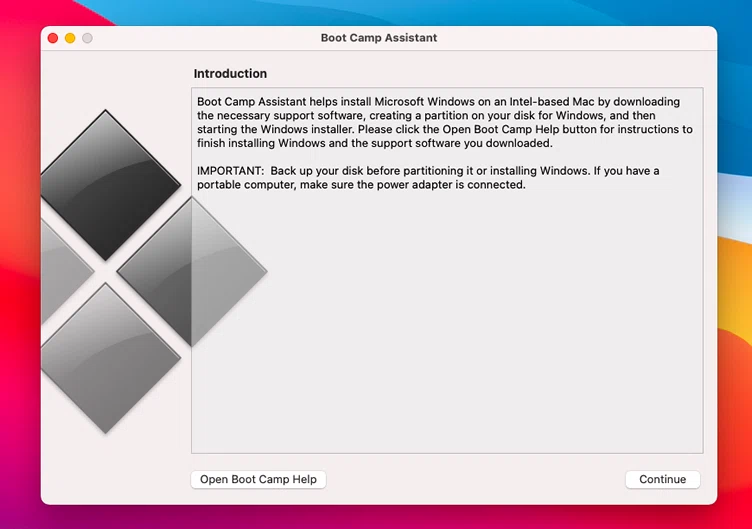Screen dimensions: 752x529
Task: Click the paragraph beginning 'Boot Camp Assistant helps install'
Action: 445,122
